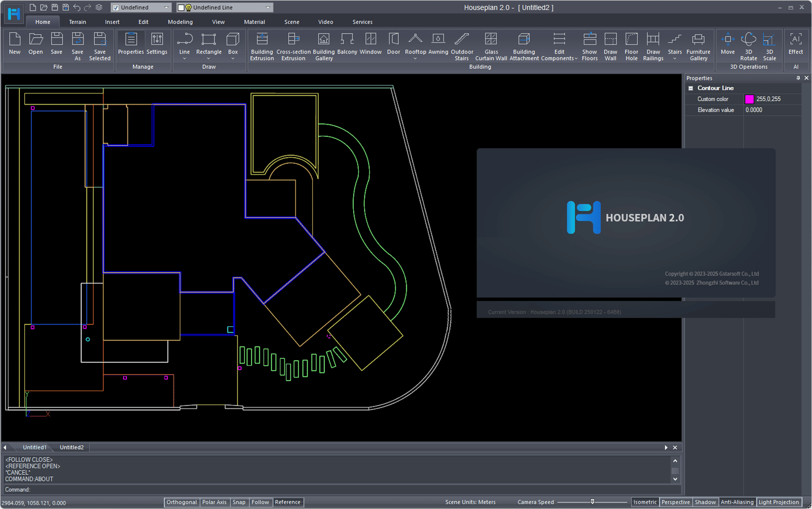The width and height of the screenshot is (812, 509).
Task: Select Cross-section Extrusion tool
Action: click(x=293, y=46)
